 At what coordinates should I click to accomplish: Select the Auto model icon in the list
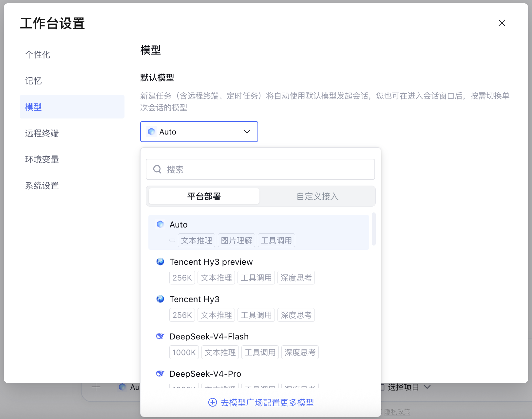click(x=160, y=224)
